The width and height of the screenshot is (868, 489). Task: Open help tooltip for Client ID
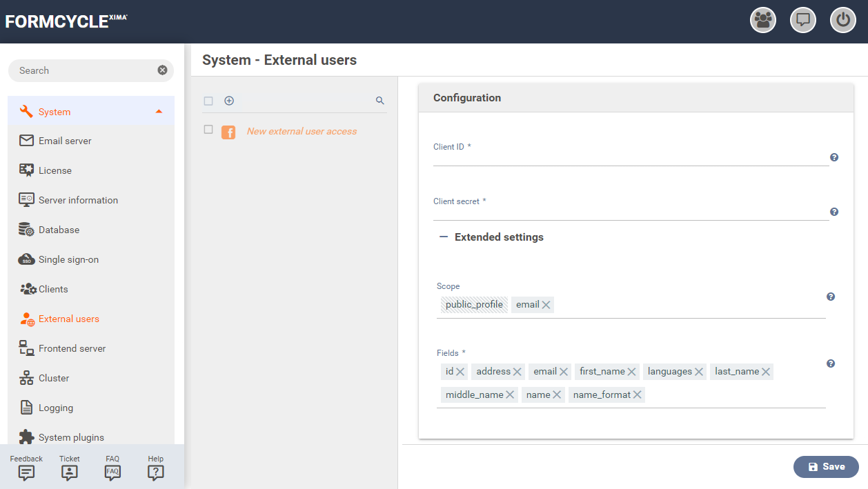[834, 157]
